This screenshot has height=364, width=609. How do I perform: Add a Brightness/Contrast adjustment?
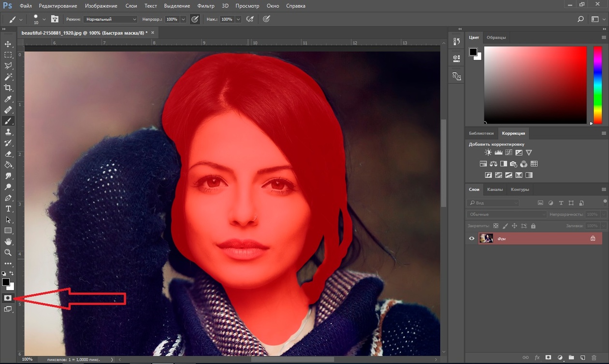(488, 153)
